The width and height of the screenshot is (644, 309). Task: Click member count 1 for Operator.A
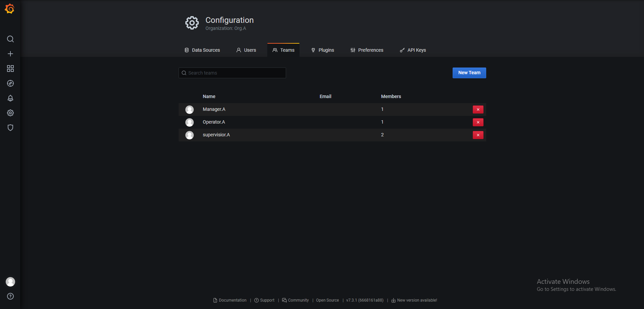point(382,122)
